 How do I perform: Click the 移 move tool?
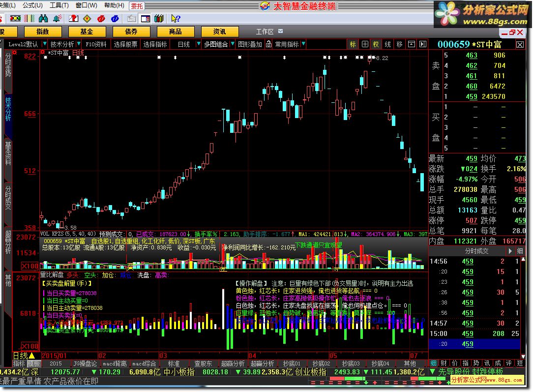pyautogui.click(x=399, y=44)
